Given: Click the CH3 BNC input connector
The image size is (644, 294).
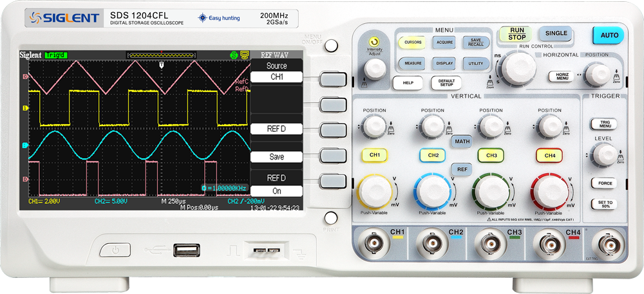Looking at the screenshot, I should click(x=490, y=244).
